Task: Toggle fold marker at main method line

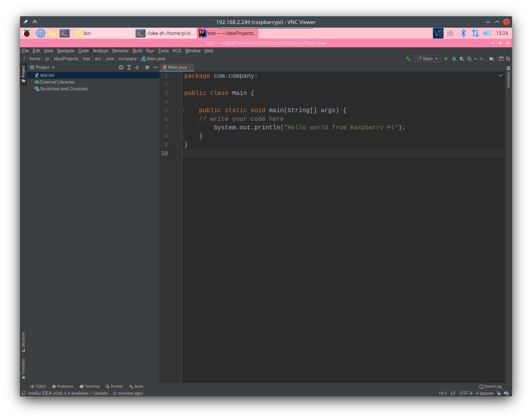Action: tap(182, 110)
